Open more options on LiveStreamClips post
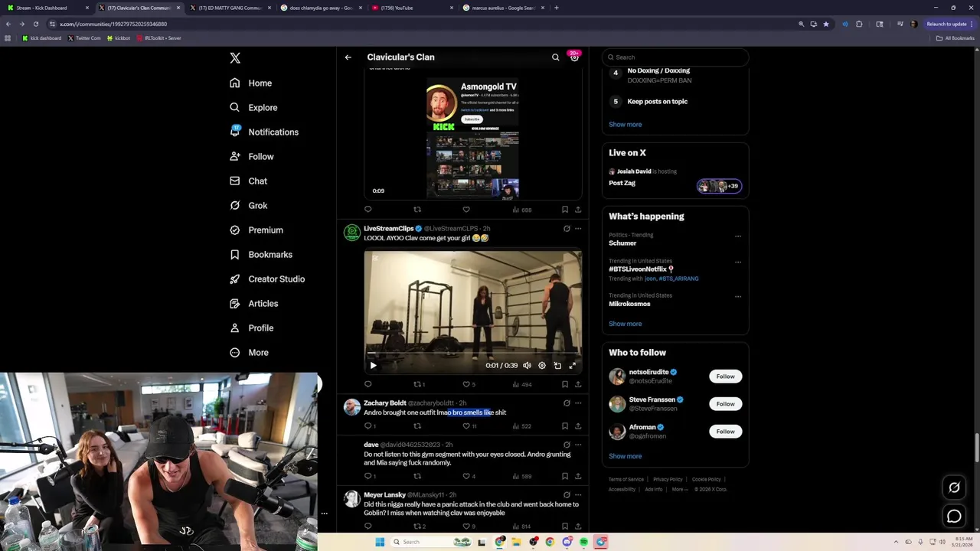The image size is (980, 551). click(x=578, y=229)
